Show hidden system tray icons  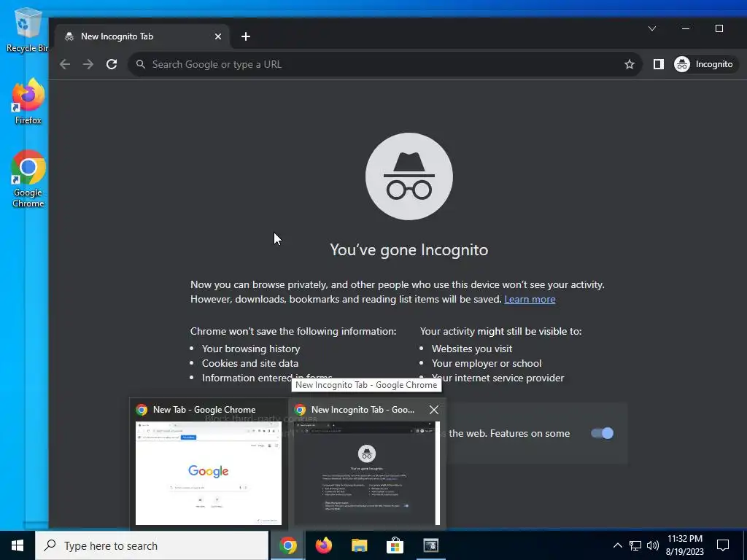click(x=617, y=545)
